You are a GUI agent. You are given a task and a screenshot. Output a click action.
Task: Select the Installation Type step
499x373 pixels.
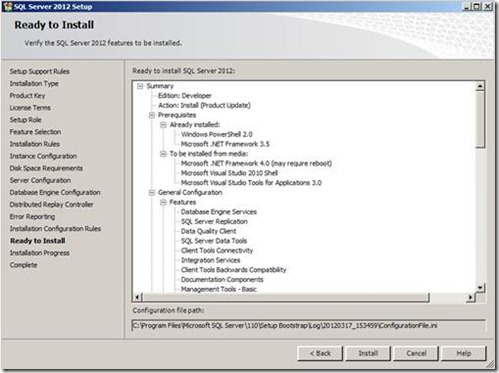[x=34, y=83]
